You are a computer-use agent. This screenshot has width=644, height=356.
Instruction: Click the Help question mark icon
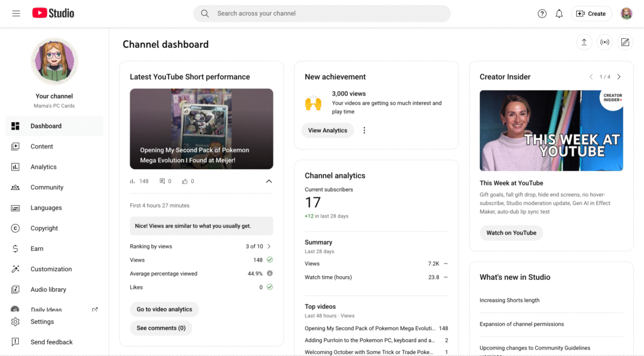point(542,14)
